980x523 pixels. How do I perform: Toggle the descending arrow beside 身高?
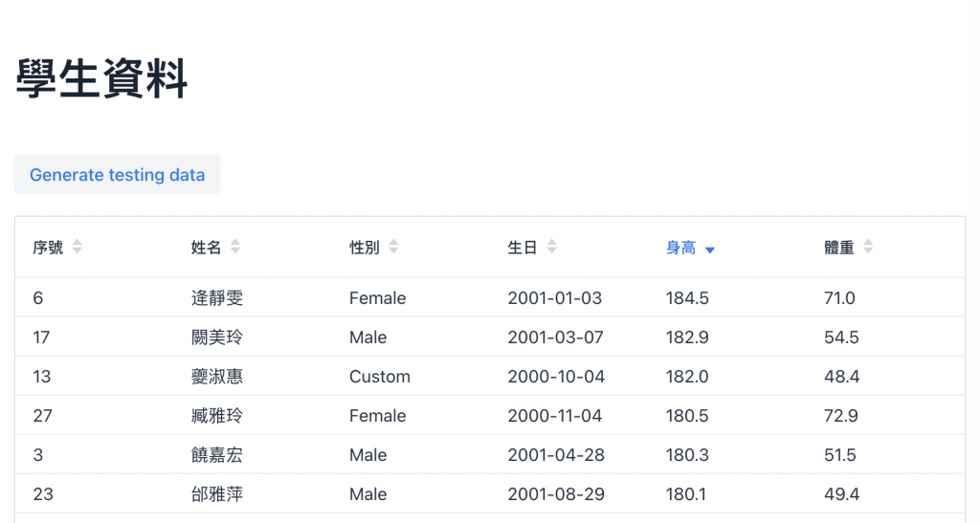710,250
